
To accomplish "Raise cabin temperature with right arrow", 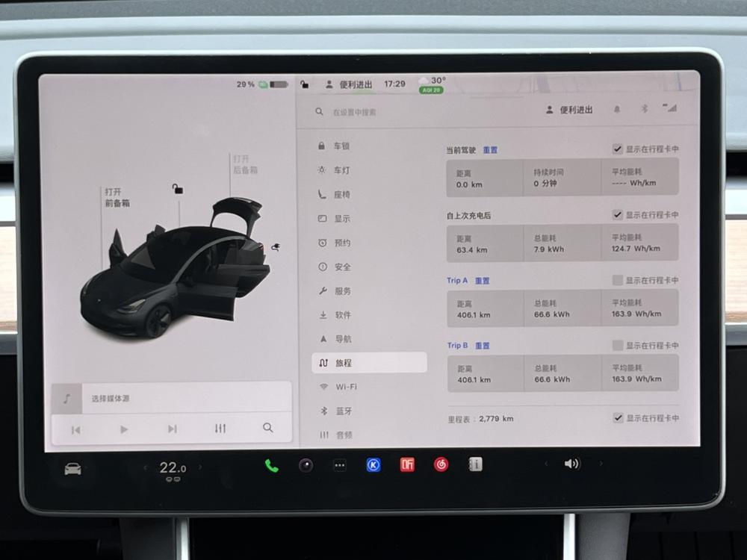I will pos(200,467).
